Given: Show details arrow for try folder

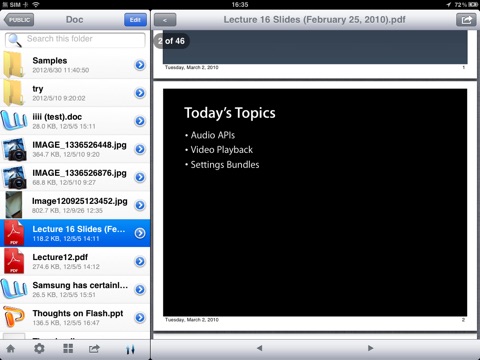Looking at the screenshot, I should tap(140, 93).
